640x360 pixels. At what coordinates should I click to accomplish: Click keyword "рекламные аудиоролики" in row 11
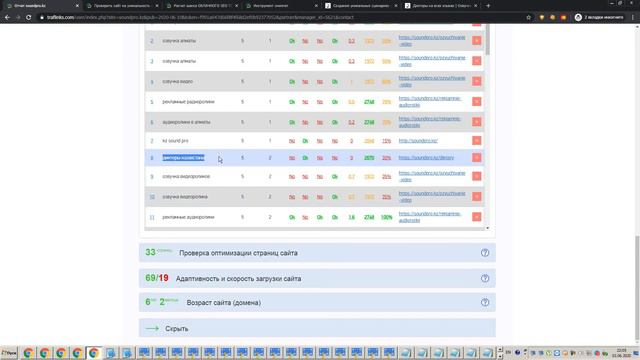pyautogui.click(x=188, y=217)
